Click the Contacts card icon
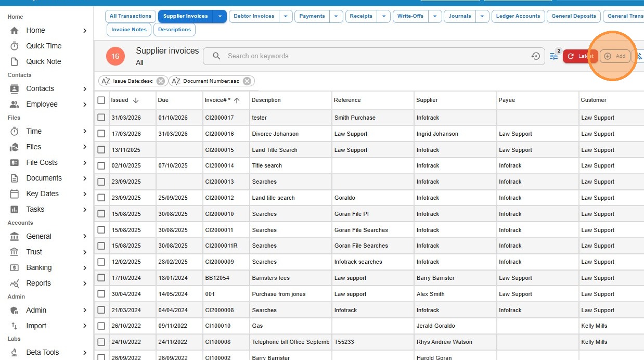The image size is (644, 360). (15, 89)
